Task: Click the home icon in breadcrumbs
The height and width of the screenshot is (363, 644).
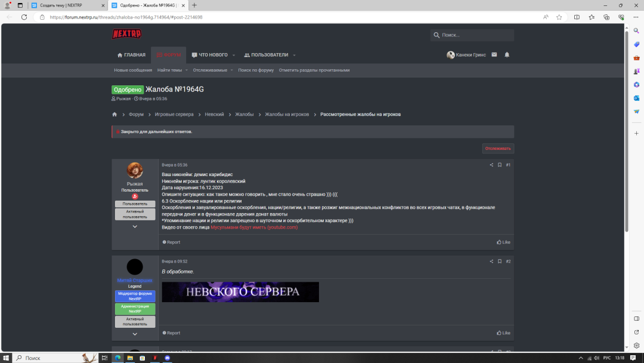Action: pyautogui.click(x=114, y=115)
